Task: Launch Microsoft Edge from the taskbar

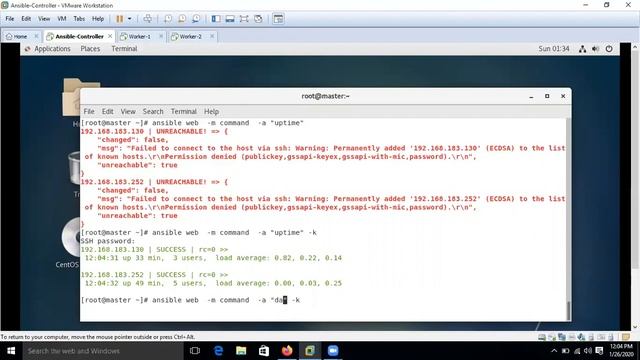Action: pyautogui.click(x=218, y=351)
